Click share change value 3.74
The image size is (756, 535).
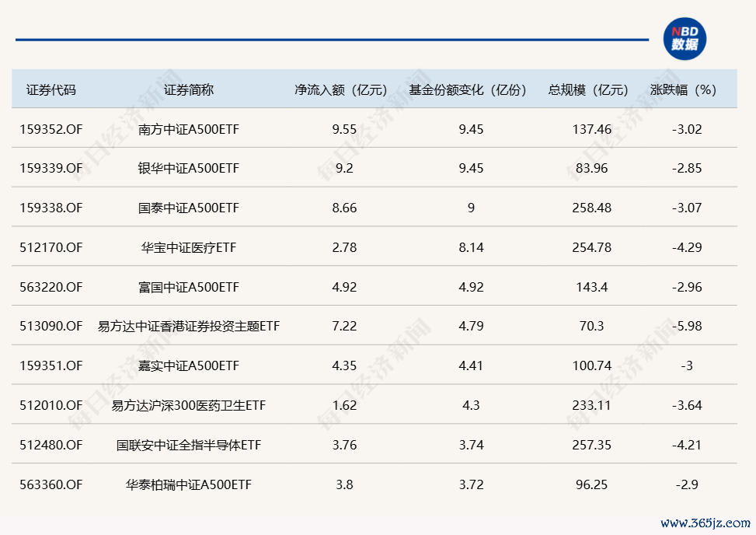[x=471, y=445]
